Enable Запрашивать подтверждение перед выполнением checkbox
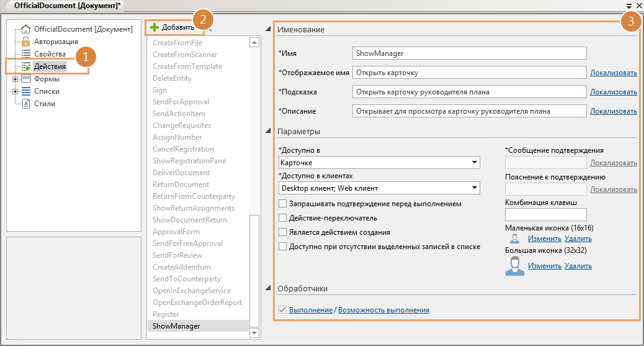 click(283, 204)
